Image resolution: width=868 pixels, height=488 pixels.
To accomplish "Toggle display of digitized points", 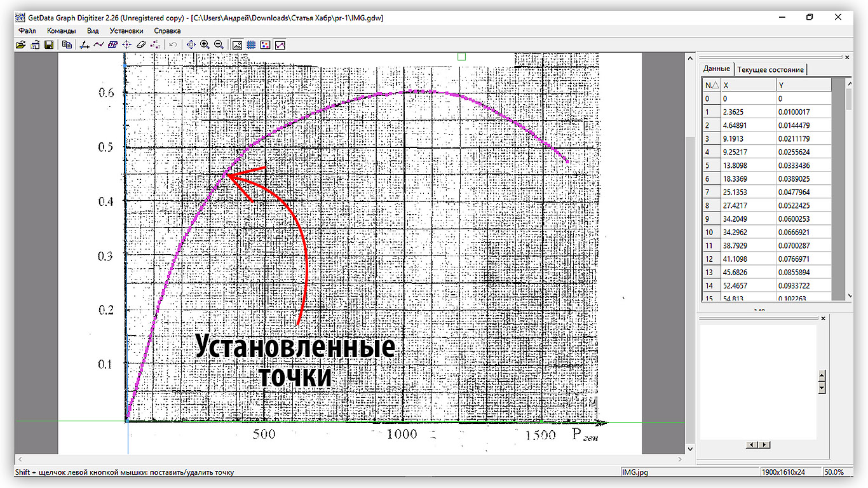I will (x=264, y=44).
